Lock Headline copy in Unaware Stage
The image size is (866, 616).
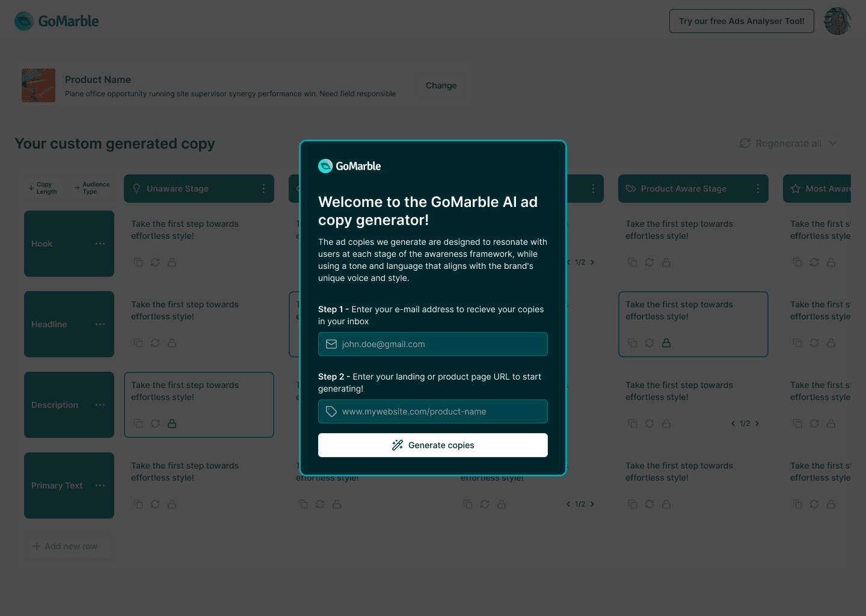172,343
